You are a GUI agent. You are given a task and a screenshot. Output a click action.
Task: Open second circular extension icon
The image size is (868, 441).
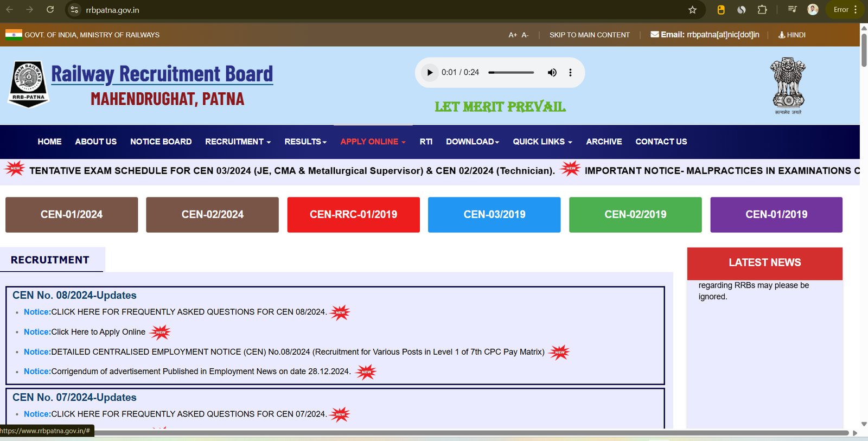(741, 10)
